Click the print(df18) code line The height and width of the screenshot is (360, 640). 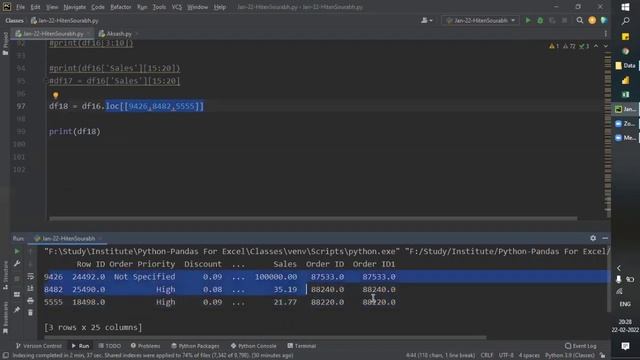coord(74,132)
